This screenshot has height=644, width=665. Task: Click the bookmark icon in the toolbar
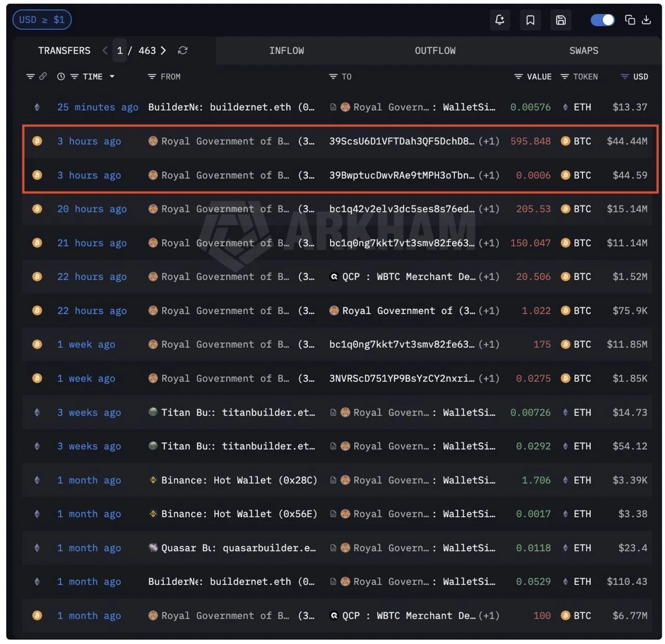[530, 20]
